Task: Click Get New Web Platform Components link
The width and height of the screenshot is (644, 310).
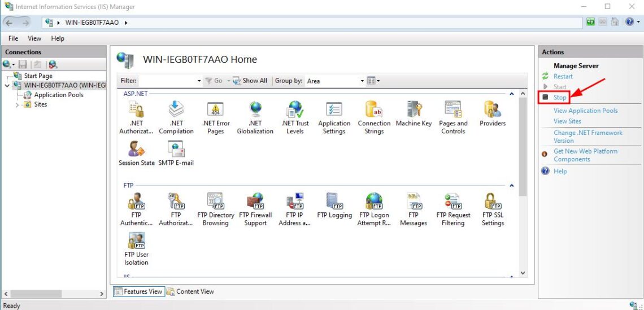Action: coord(585,155)
